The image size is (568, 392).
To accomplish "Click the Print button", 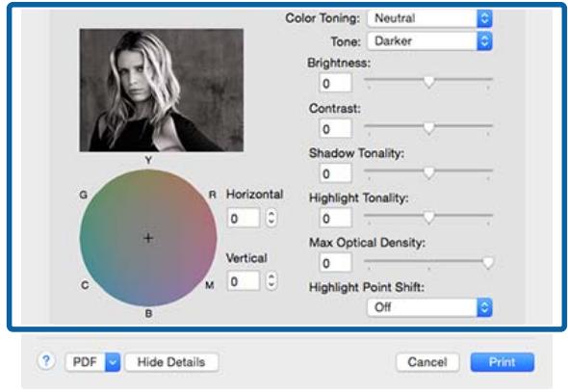I will [x=503, y=362].
